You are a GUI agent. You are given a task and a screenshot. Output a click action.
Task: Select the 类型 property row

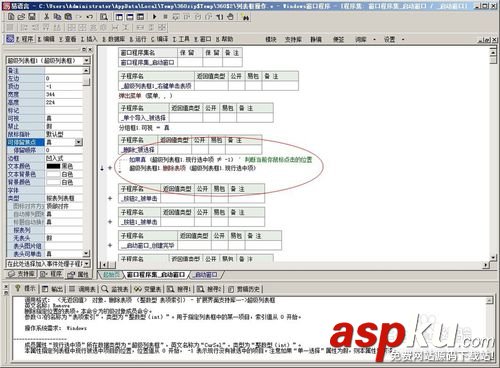(x=45, y=198)
